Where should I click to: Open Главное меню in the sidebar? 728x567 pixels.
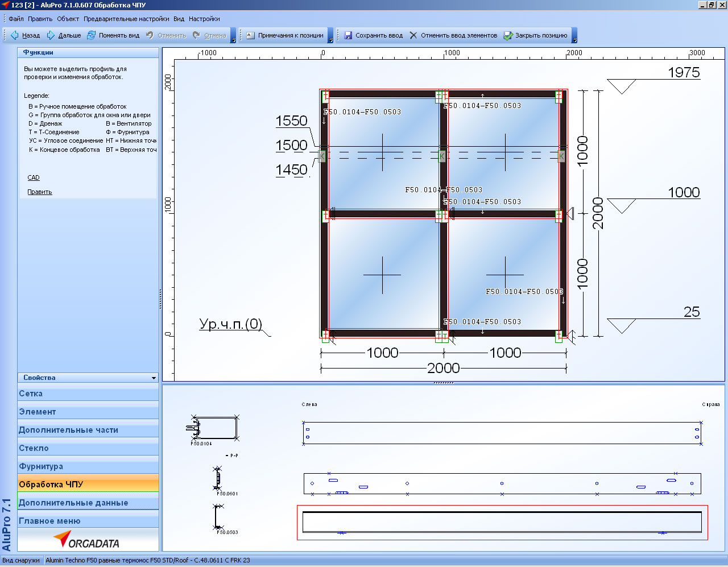click(x=49, y=521)
